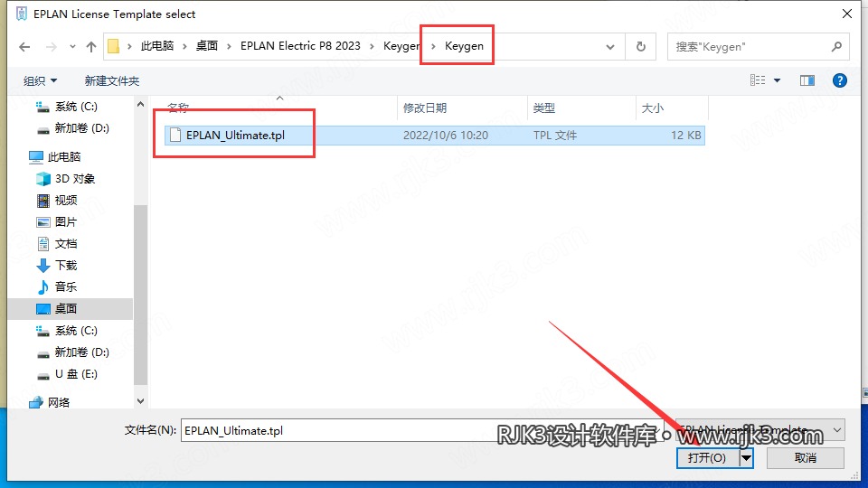Toggle the preview pane icon

807,80
